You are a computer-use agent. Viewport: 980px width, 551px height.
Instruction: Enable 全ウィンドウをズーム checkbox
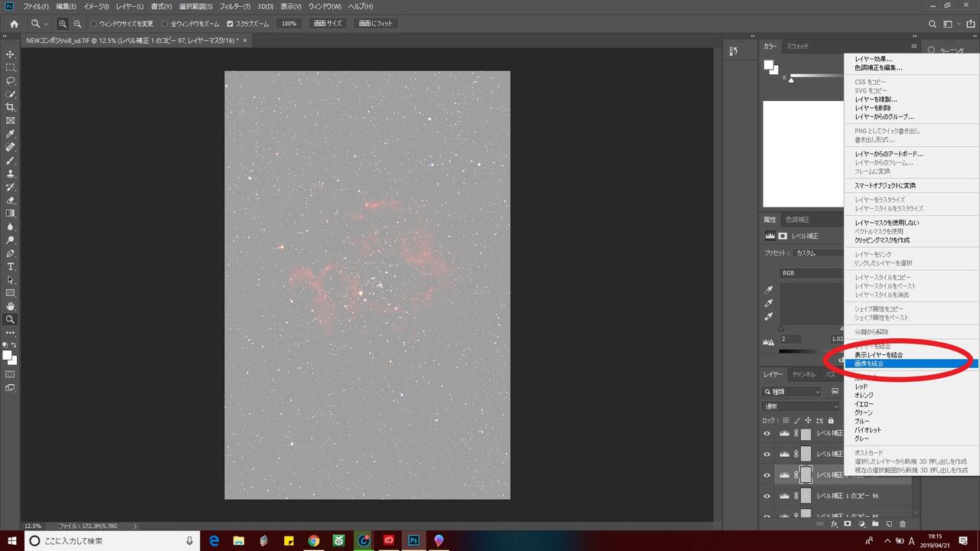[x=165, y=24]
